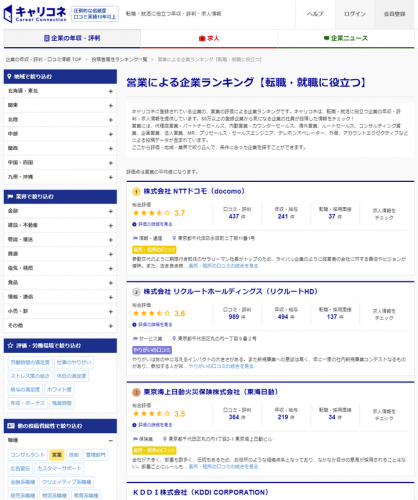This screenshot has height=500, width=418.
Task: Click the gold rank 1 badge beside NTTドコモ
Action: pos(136,192)
